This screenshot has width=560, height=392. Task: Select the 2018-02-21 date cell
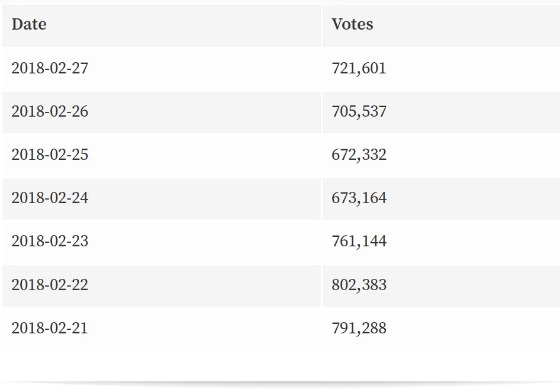[x=162, y=329]
